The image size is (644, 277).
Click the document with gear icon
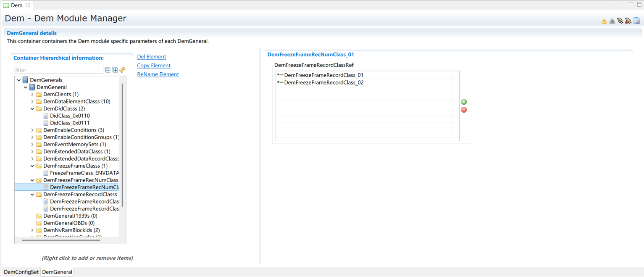click(x=636, y=21)
